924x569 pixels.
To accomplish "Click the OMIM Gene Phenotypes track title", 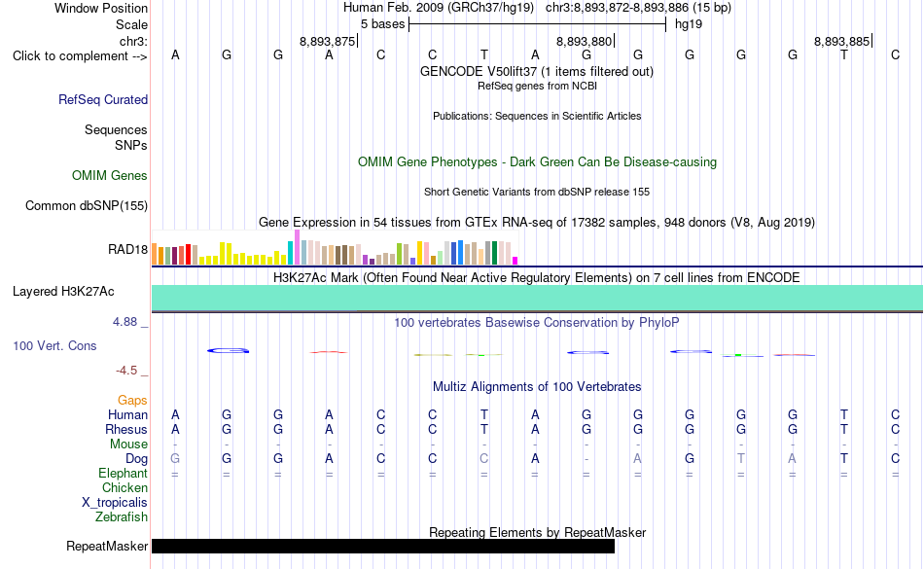I will point(537,162).
